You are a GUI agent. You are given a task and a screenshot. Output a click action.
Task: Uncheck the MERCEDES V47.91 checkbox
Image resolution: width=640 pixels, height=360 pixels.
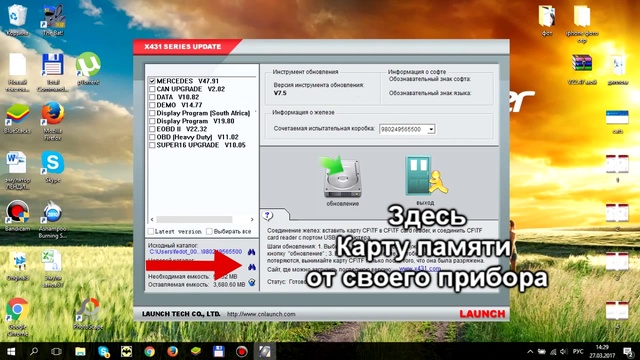click(152, 81)
